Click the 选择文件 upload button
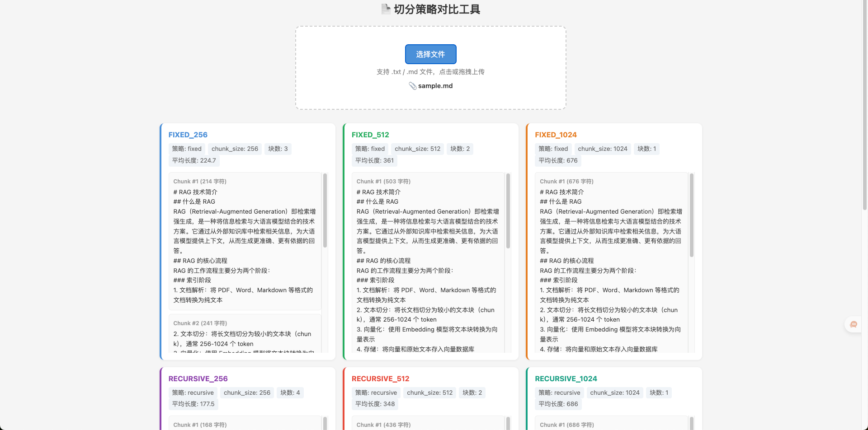The height and width of the screenshot is (430, 868). click(430, 54)
